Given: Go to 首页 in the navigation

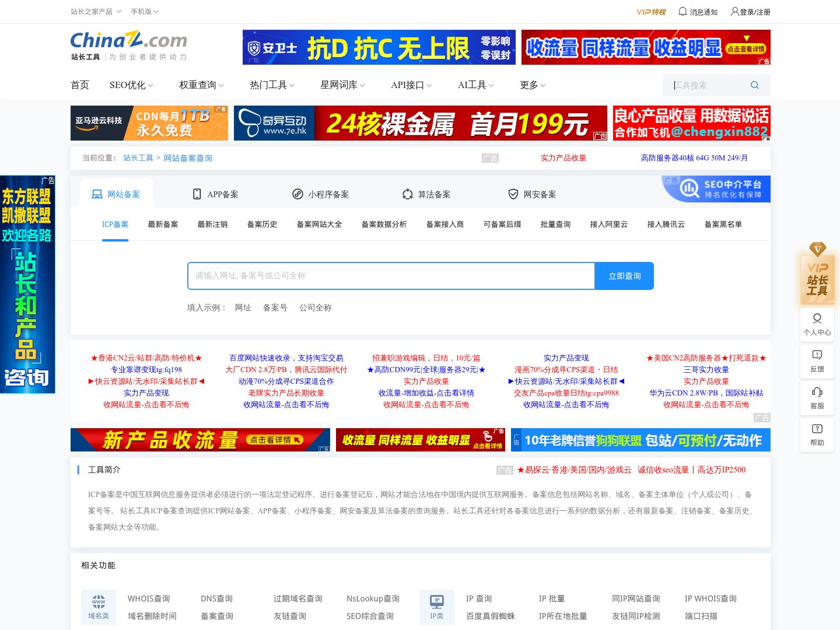Looking at the screenshot, I should 80,85.
